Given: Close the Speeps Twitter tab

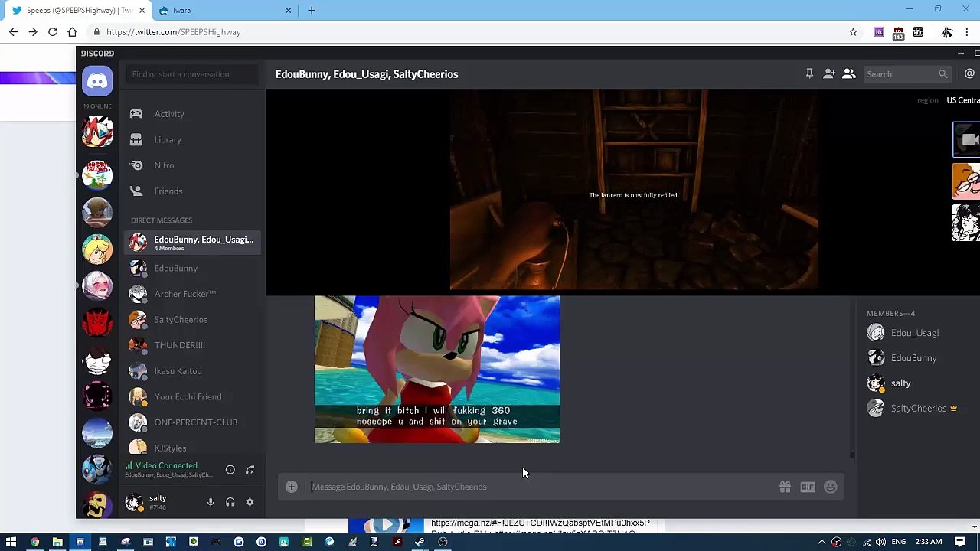Looking at the screenshot, I should 142,11.
